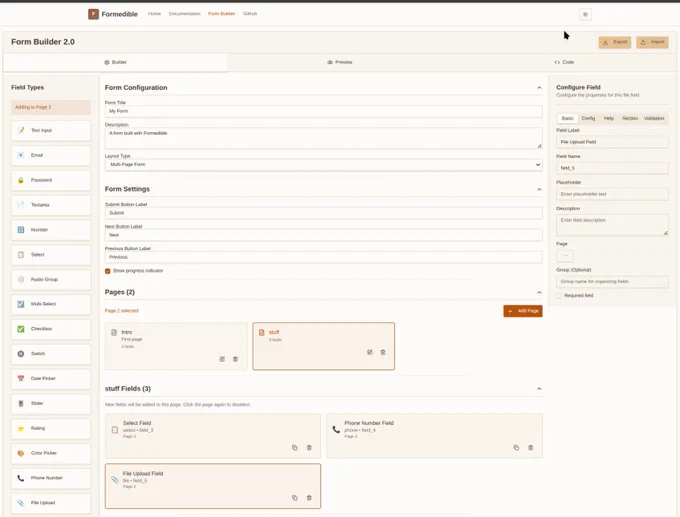Delete the Select Field card
The image size is (680, 517).
[309, 448]
